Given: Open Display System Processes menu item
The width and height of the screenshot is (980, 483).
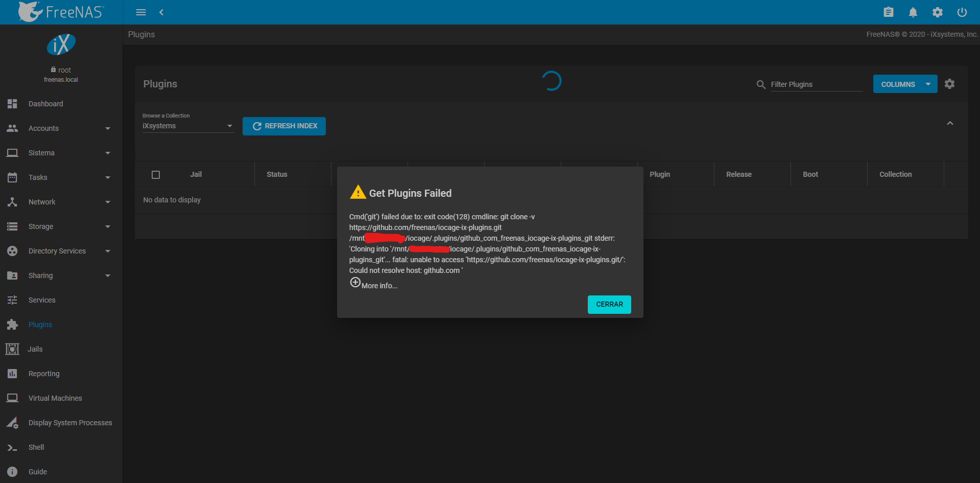Looking at the screenshot, I should (x=61, y=423).
